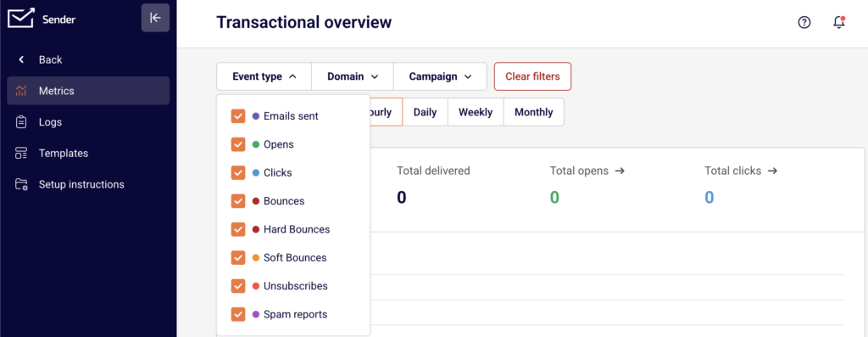This screenshot has width=868, height=337.
Task: Click the Setup instructions folder icon
Action: (21, 184)
